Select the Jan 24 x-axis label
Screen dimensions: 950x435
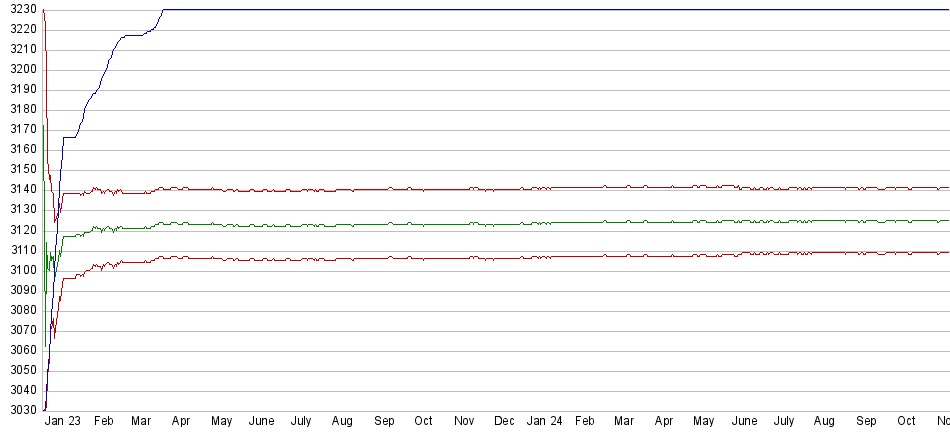(544, 422)
